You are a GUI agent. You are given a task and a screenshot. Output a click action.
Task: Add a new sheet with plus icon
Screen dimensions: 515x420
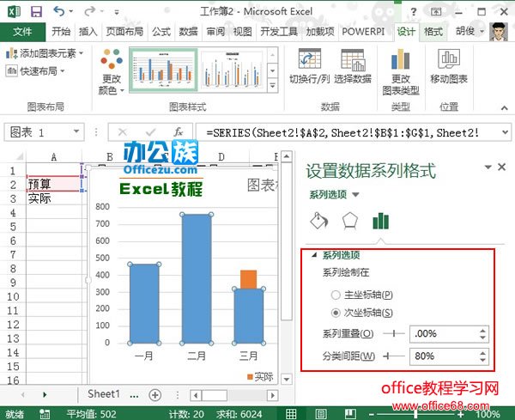155,395
